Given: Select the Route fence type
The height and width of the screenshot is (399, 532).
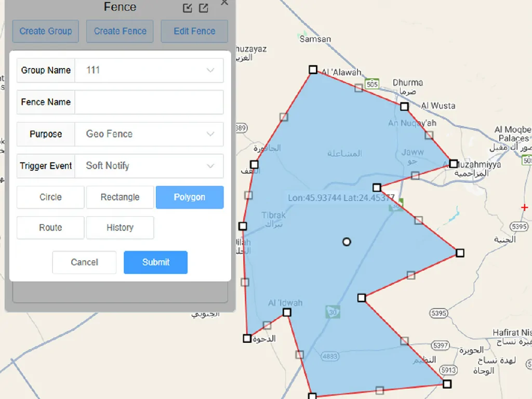Looking at the screenshot, I should (50, 228).
